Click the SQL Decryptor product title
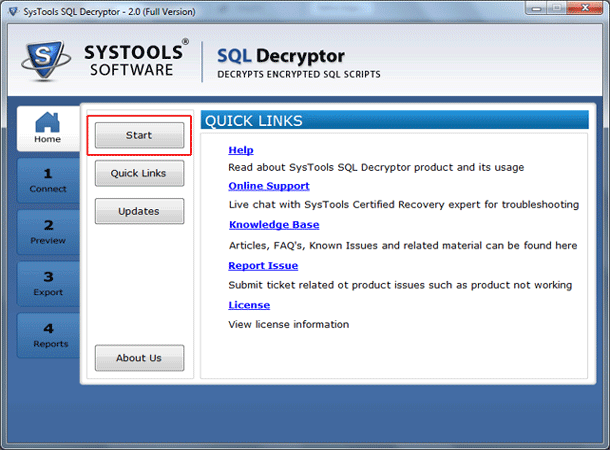The width and height of the screenshot is (610, 450). (x=280, y=56)
